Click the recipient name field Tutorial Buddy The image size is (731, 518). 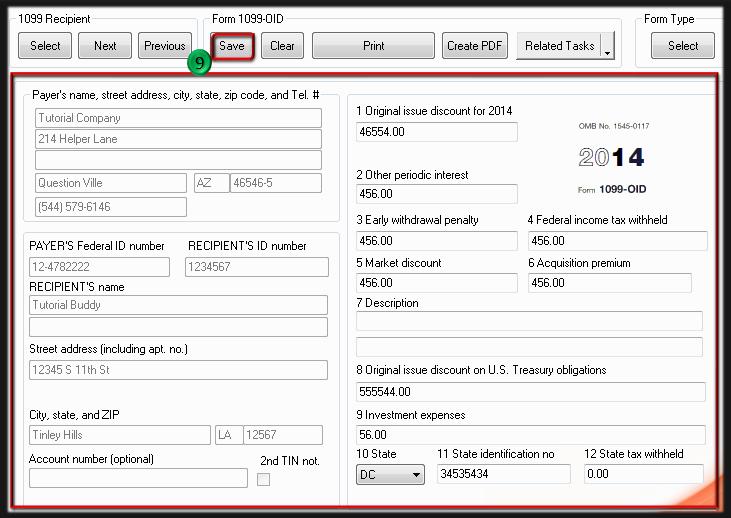coord(178,305)
